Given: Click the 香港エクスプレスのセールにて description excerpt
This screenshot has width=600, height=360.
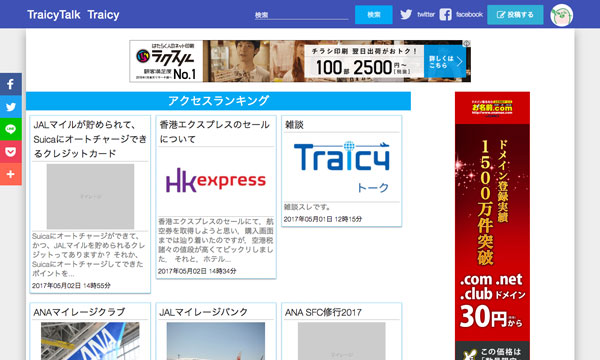Looking at the screenshot, I should pyautogui.click(x=216, y=240).
